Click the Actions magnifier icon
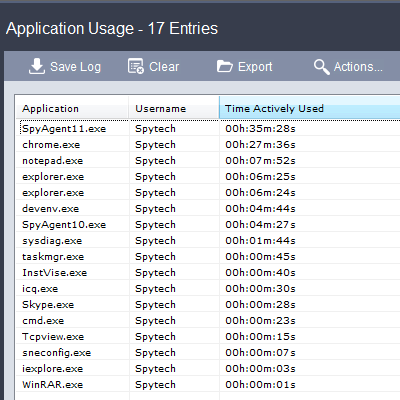 pyautogui.click(x=322, y=67)
